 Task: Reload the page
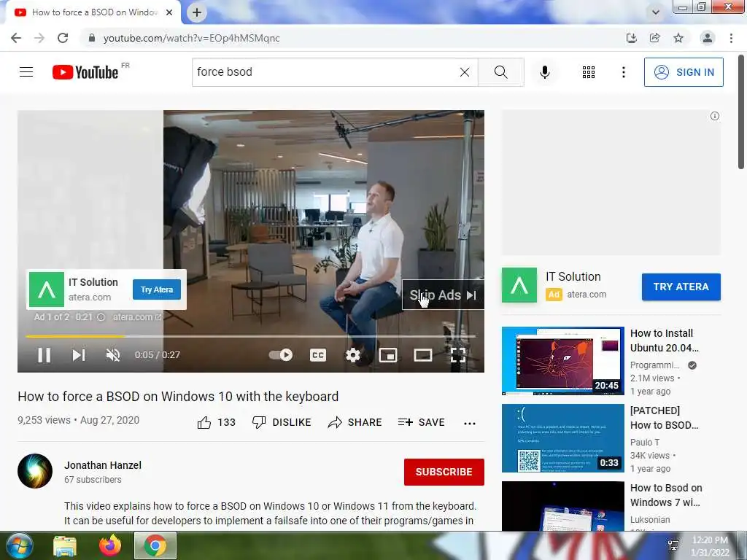[63, 38]
